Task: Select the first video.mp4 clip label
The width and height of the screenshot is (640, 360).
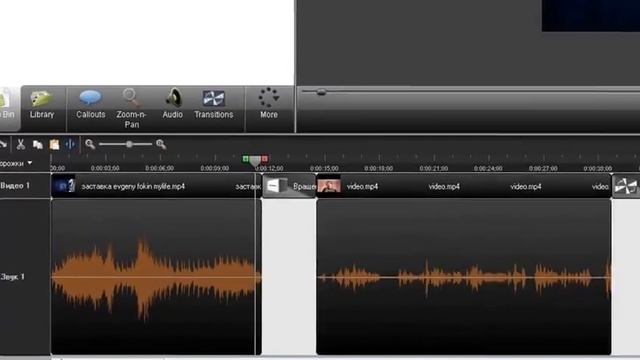Action: click(362, 187)
